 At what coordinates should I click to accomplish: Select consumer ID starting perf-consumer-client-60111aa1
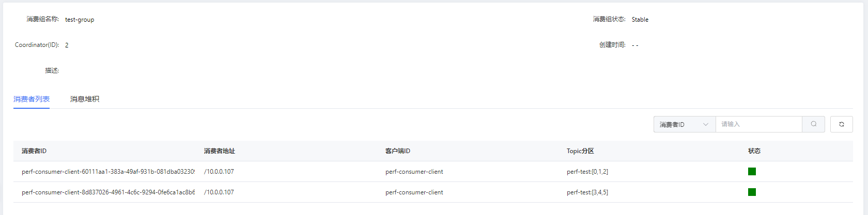point(108,172)
